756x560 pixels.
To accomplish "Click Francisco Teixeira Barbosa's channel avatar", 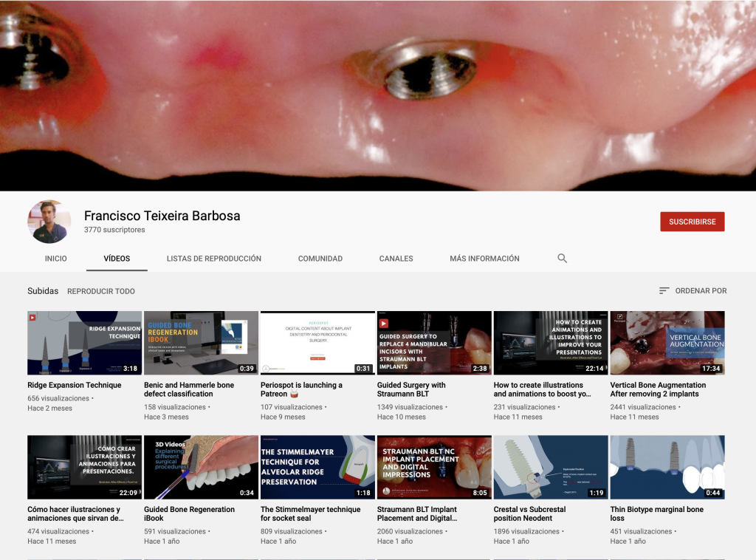I will [x=49, y=222].
